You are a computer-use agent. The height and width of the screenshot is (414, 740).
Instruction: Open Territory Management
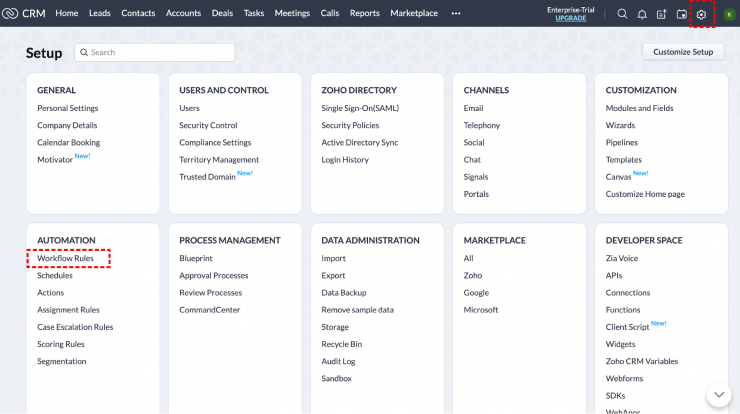219,160
